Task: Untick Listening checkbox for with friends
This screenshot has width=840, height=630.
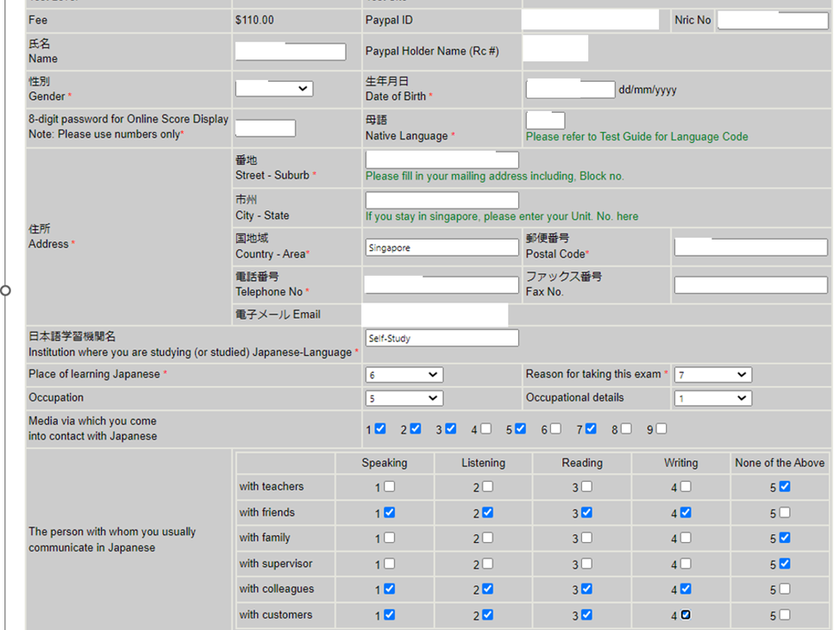Action: (x=488, y=513)
